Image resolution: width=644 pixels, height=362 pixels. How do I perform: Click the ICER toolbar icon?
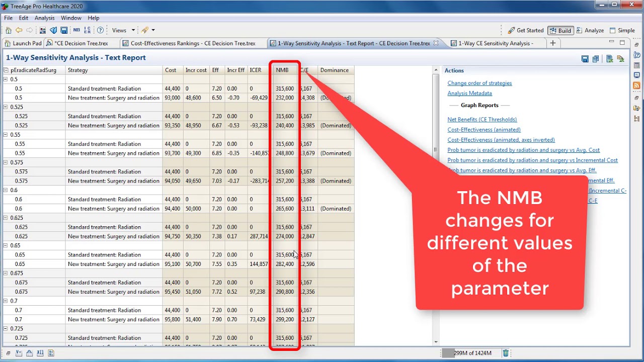(88, 30)
